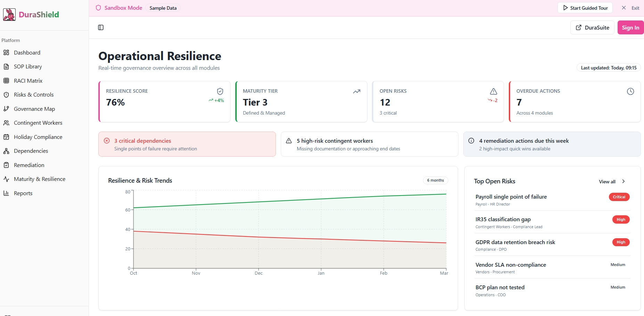Open Payroll single point of failure risk
Viewport: 644px width, 316px height.
(553, 200)
